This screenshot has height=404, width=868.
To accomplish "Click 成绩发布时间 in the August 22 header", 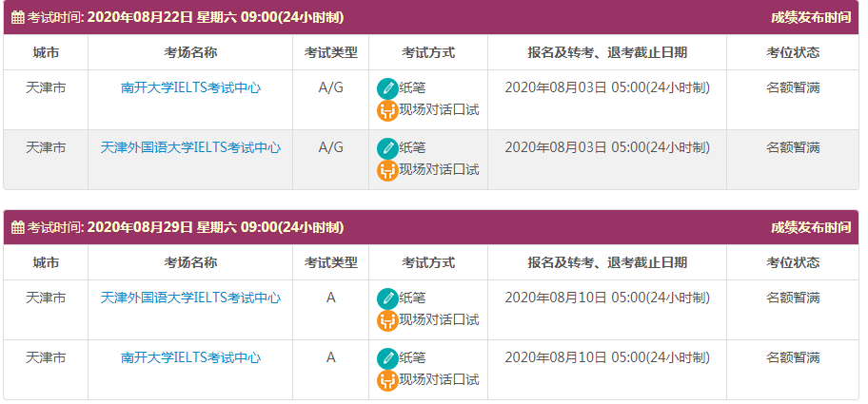I will click(x=810, y=18).
